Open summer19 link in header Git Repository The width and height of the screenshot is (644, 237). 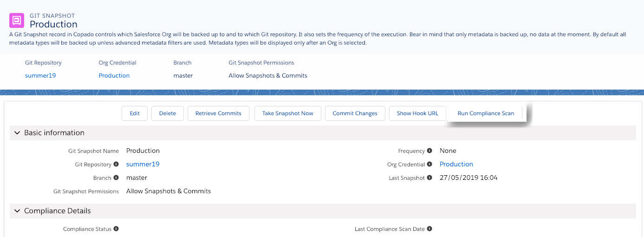point(40,75)
